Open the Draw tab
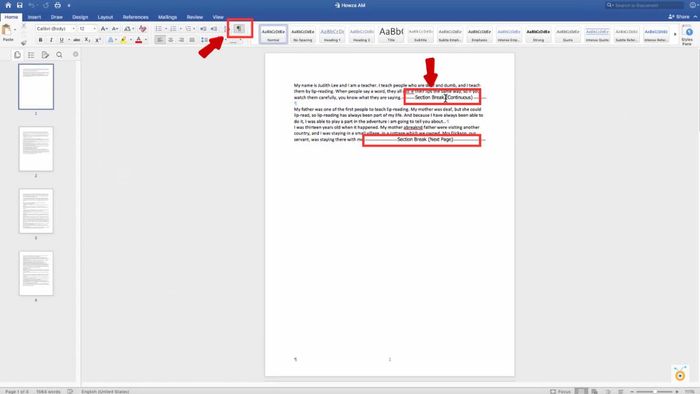 [57, 17]
